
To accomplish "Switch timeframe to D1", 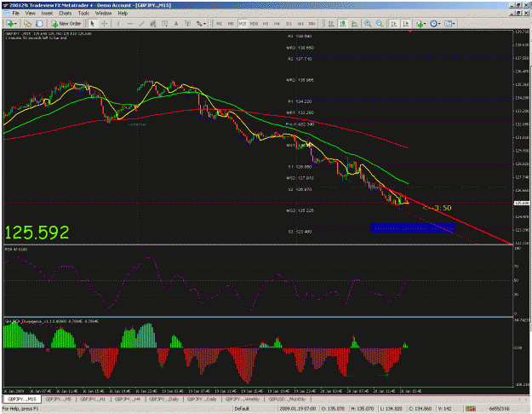I will coord(289,24).
